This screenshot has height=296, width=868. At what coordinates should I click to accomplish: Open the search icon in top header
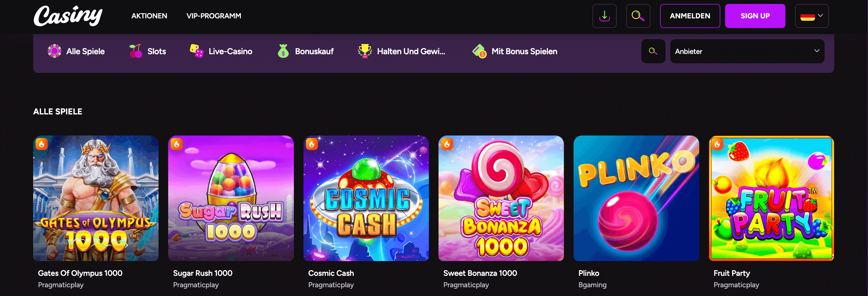(x=638, y=16)
